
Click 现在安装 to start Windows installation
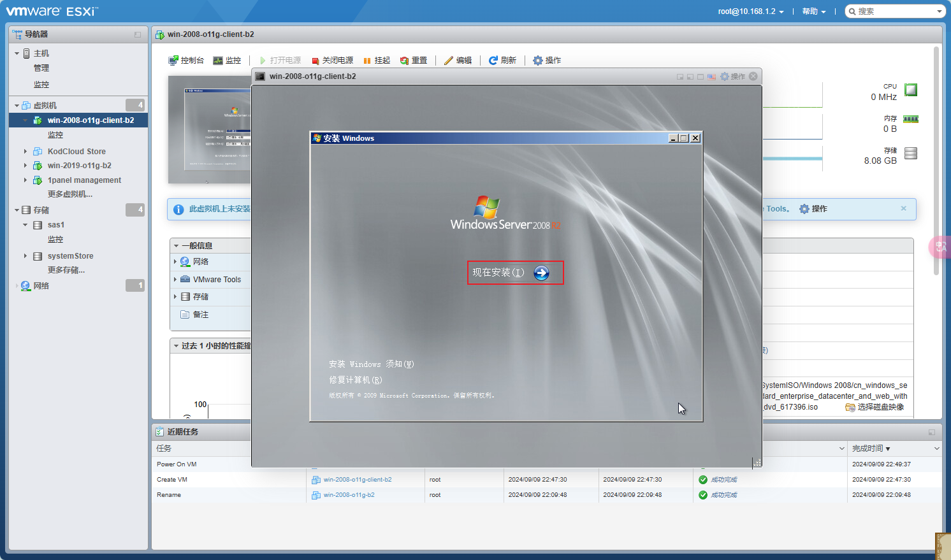(515, 273)
